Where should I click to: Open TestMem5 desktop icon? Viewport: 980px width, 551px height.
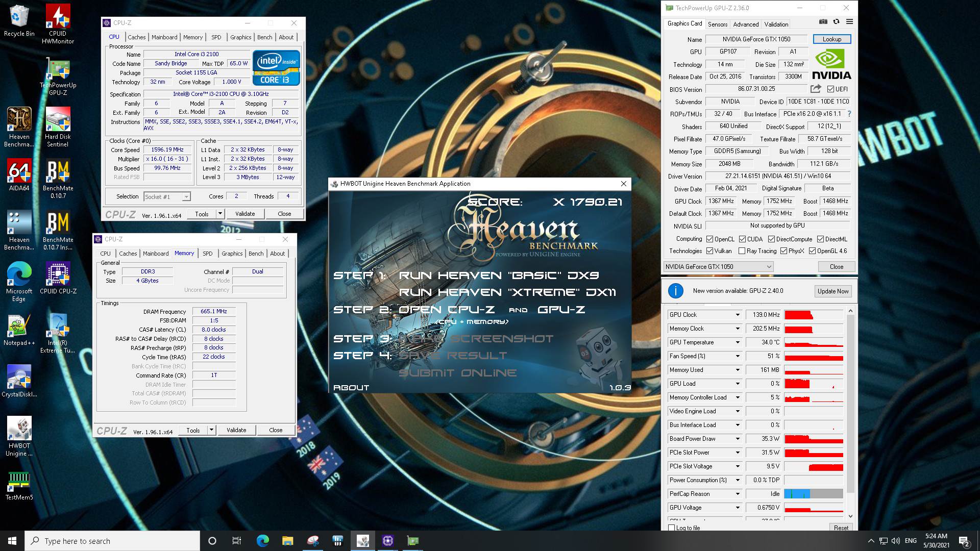coord(19,484)
